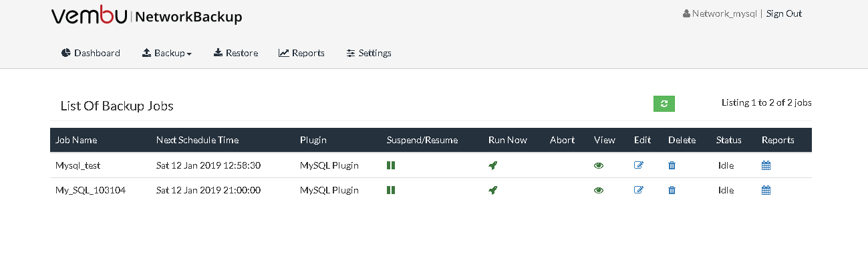View My_SQL_103104 job using the eye icon
The height and width of the screenshot is (257, 868).
pyautogui.click(x=599, y=190)
